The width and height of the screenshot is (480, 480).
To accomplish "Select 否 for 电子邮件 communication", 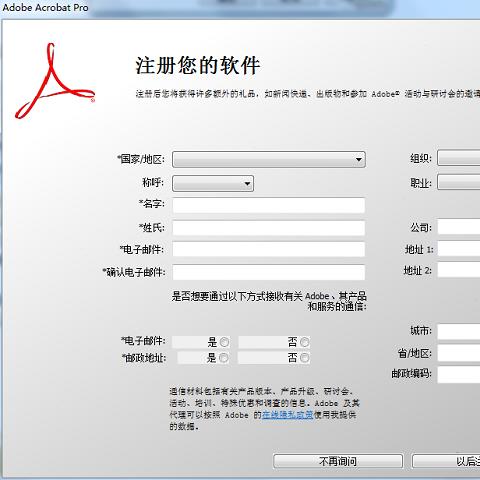I will point(304,342).
